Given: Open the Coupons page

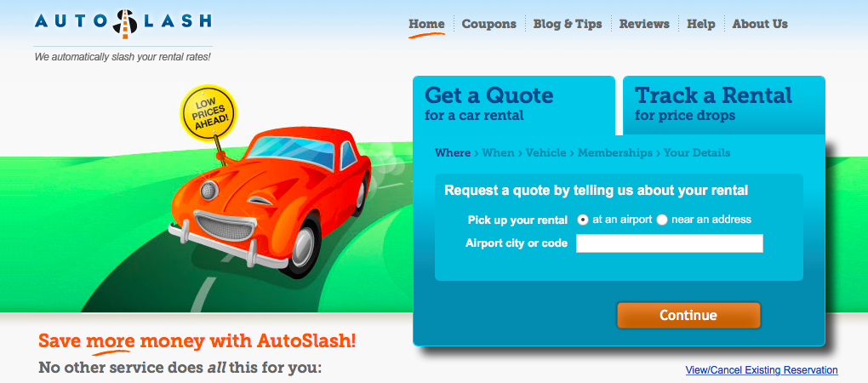Looking at the screenshot, I should coord(488,24).
